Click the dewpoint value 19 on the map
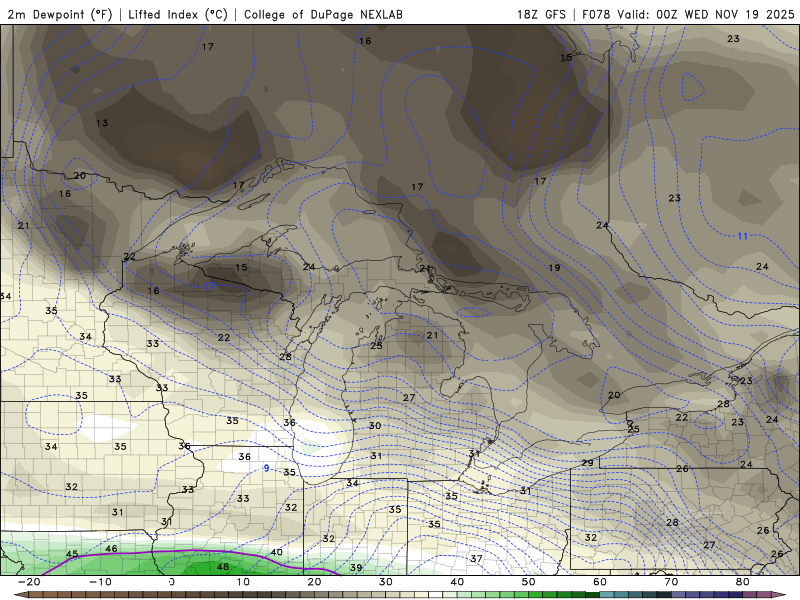This screenshot has width=800, height=600. 555,267
